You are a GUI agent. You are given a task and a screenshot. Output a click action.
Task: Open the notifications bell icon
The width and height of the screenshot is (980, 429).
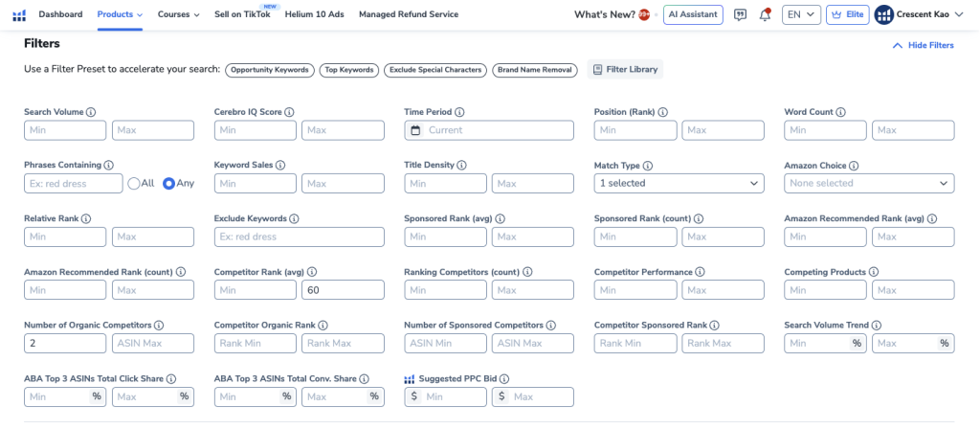[764, 14]
